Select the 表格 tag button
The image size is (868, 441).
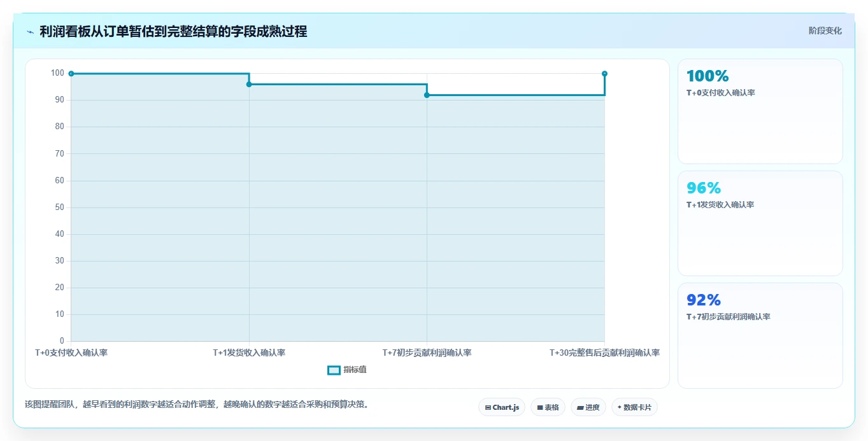point(548,407)
